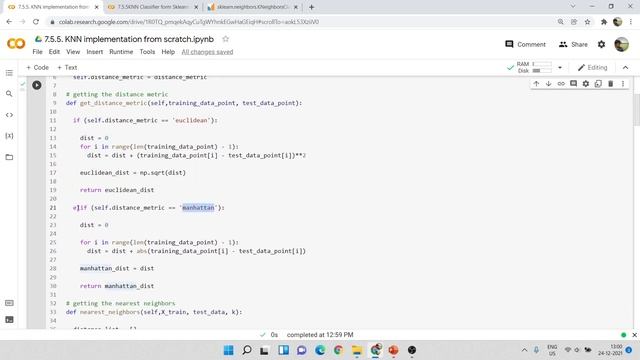The width and height of the screenshot is (640, 360).
Task: Close the bottom status bar
Action: click(634, 335)
